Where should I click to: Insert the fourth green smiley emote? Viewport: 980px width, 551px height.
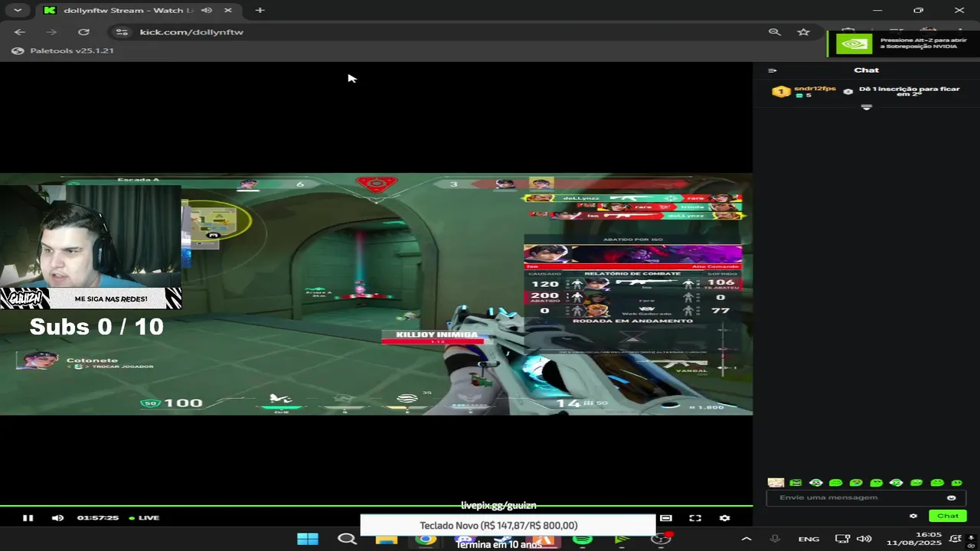[836, 483]
